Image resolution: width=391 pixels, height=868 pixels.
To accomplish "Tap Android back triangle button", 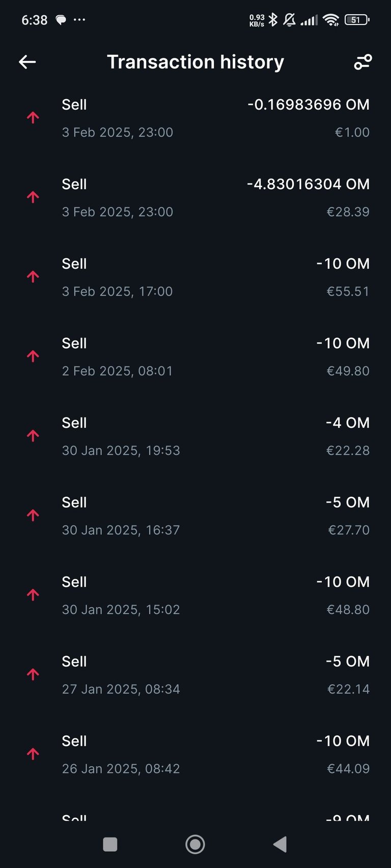I will pyautogui.click(x=280, y=845).
